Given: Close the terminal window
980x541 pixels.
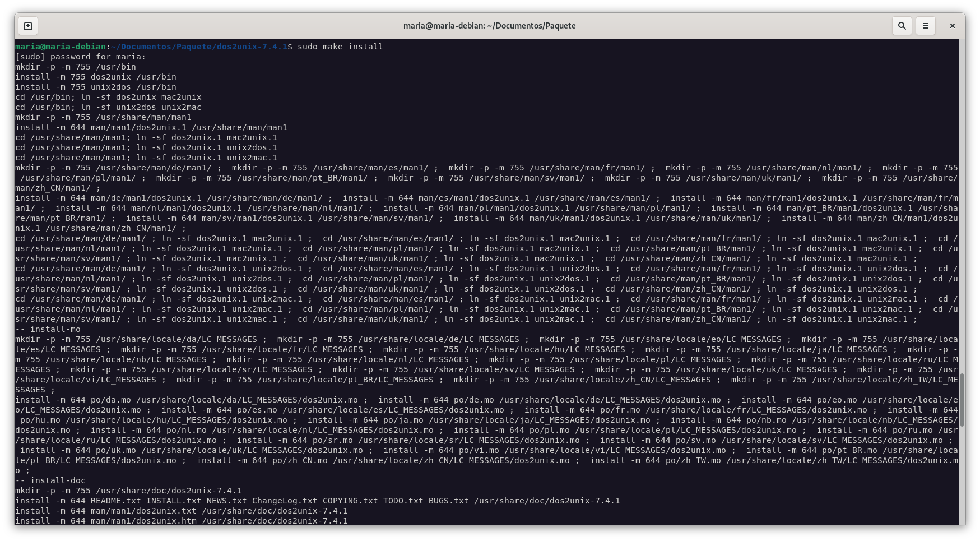Looking at the screenshot, I should pos(952,26).
